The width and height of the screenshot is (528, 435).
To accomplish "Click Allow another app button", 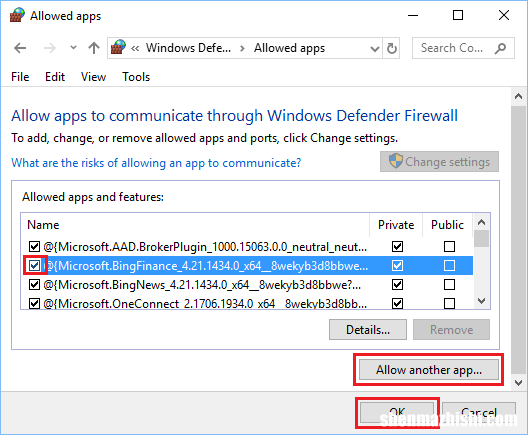I will pos(429,370).
